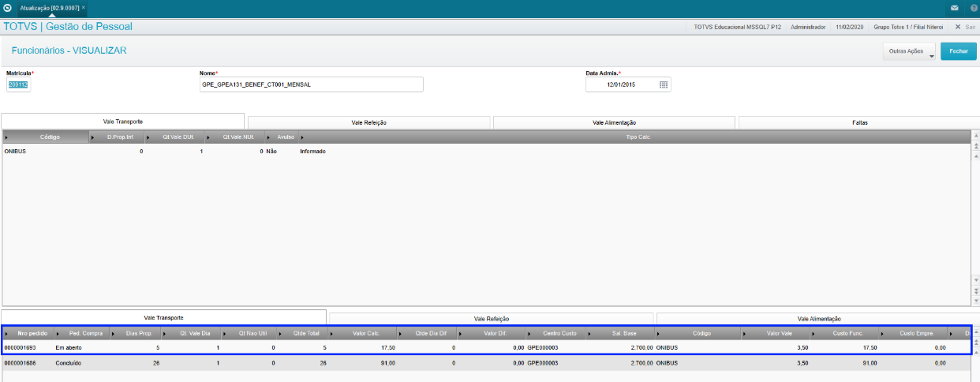The height and width of the screenshot is (382, 980).
Task: Select order row 0000001693
Action: (x=485, y=347)
